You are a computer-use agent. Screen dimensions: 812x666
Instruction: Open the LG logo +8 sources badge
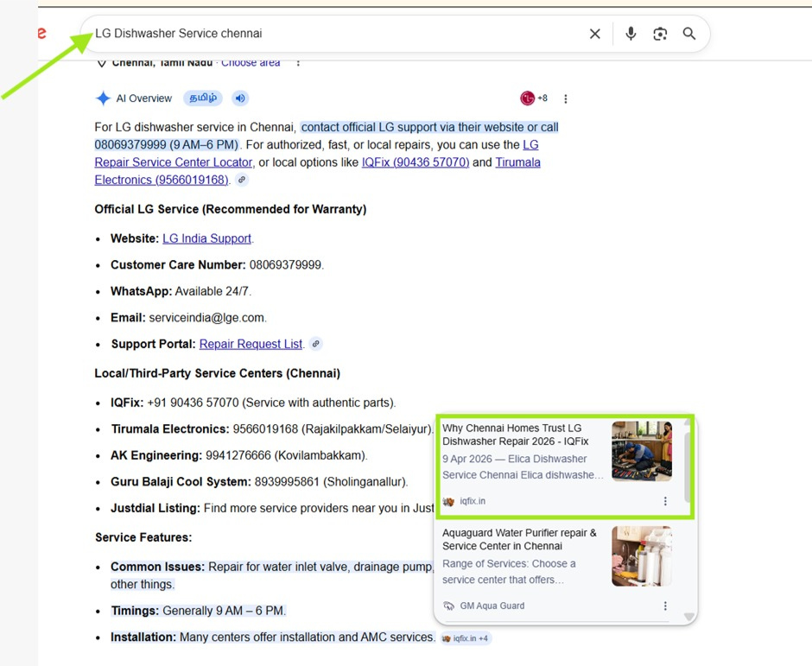(534, 98)
